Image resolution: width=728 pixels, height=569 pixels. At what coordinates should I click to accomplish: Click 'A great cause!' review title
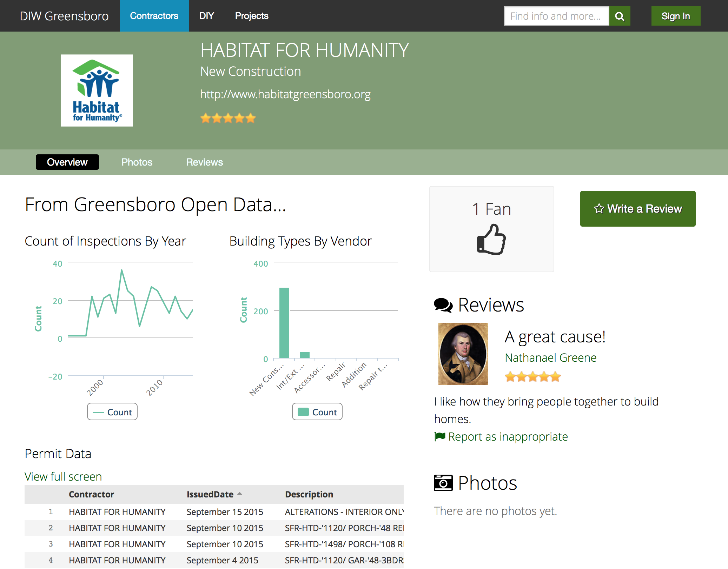click(x=555, y=337)
